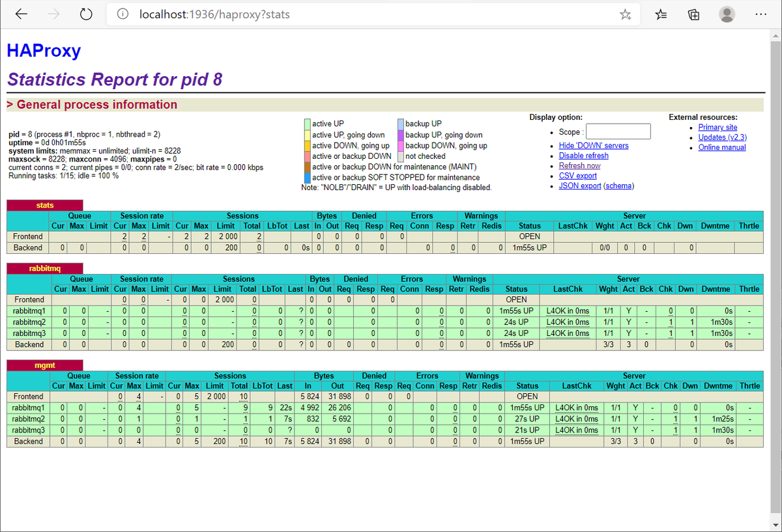The image size is (782, 532).
Task: Click the active UP green legend swatch
Action: click(x=308, y=124)
